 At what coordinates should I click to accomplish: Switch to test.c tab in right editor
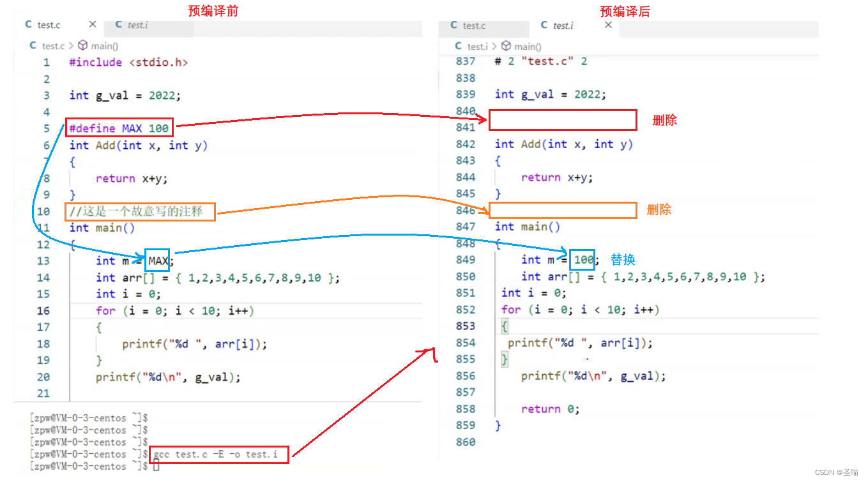coord(474,26)
